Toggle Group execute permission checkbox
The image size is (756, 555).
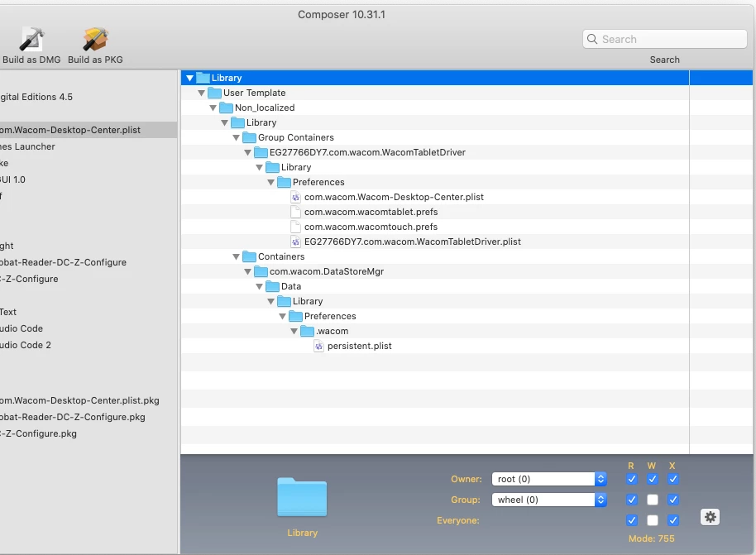click(673, 500)
